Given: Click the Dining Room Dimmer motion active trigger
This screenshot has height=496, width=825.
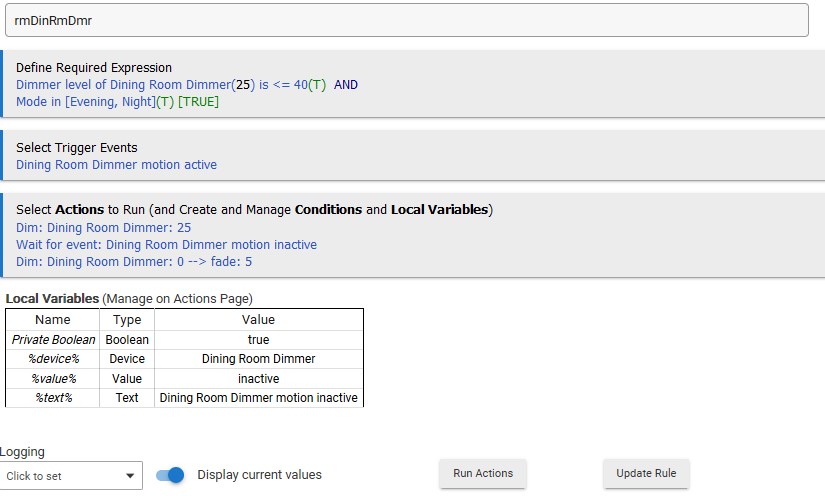Looking at the screenshot, I should pos(116,165).
